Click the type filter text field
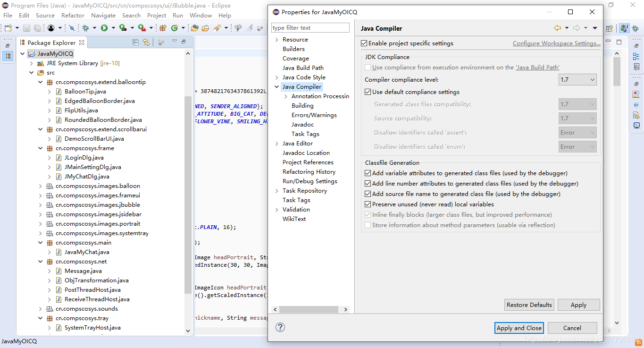This screenshot has height=348, width=644. (x=310, y=28)
